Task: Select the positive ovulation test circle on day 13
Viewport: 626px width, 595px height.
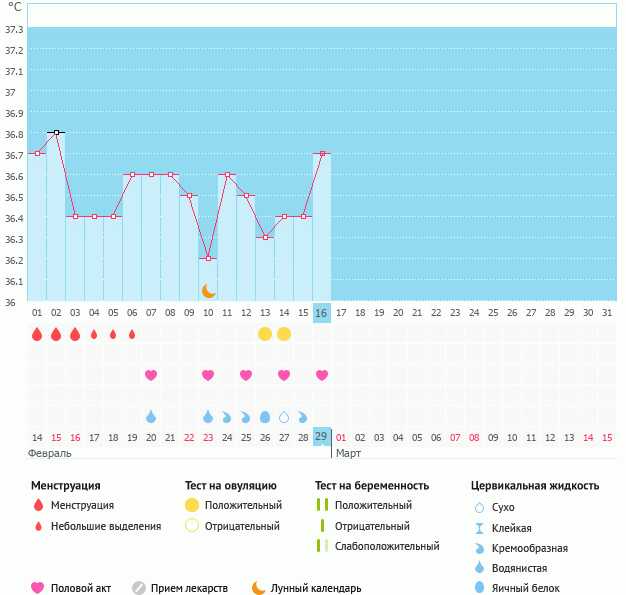Action: (265, 333)
